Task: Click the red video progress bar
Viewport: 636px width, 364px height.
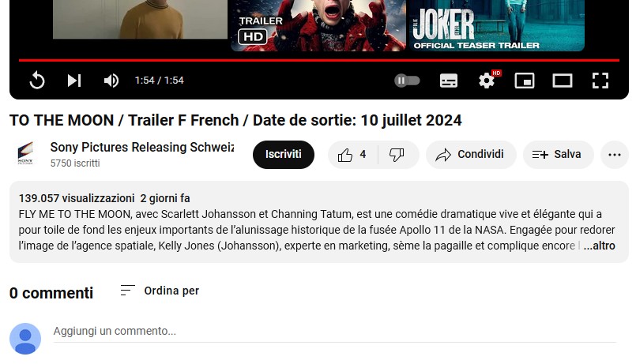Action: [x=319, y=60]
